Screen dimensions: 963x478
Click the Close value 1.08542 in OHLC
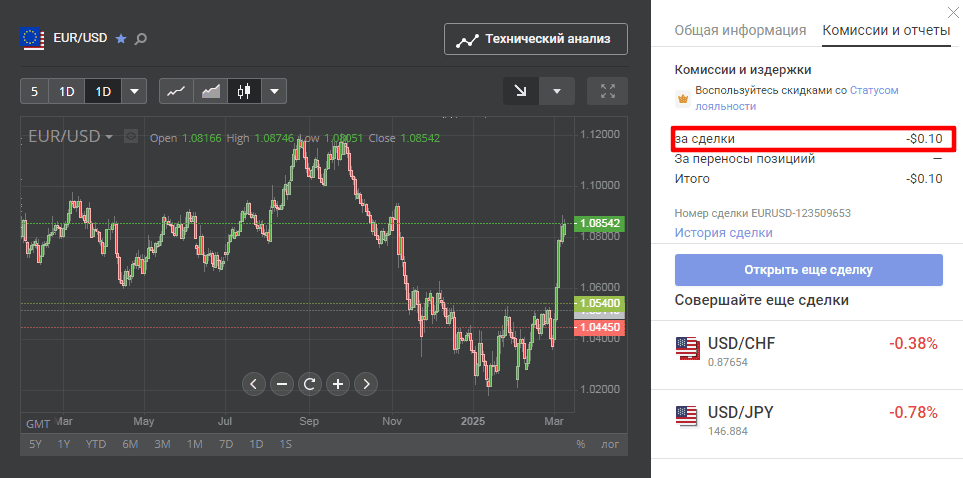coord(420,138)
